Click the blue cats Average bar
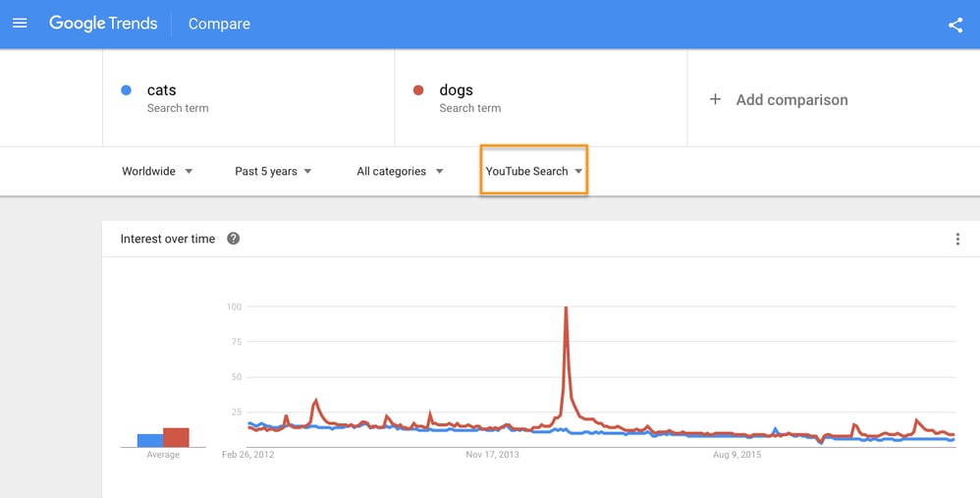980x498 pixels. [x=149, y=440]
